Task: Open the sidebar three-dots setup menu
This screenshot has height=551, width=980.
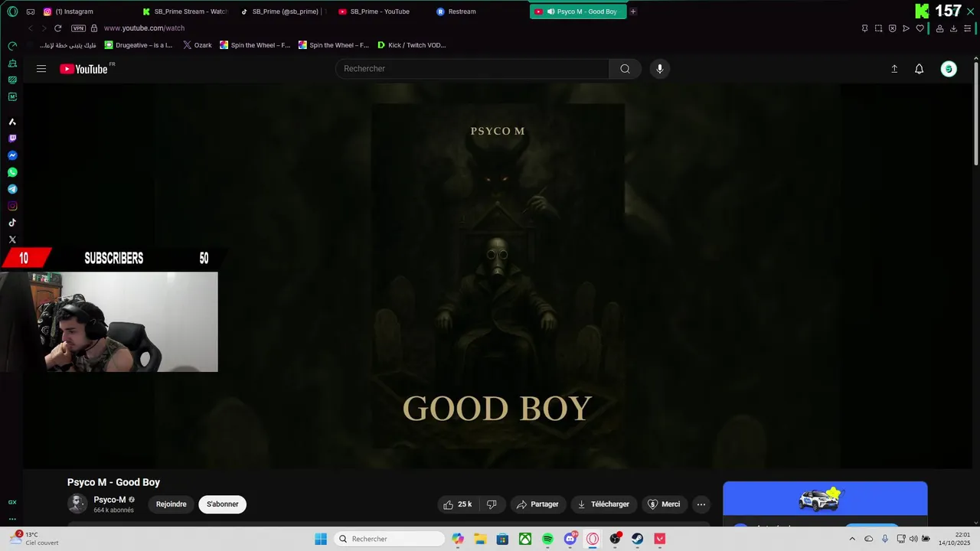Action: pyautogui.click(x=12, y=519)
